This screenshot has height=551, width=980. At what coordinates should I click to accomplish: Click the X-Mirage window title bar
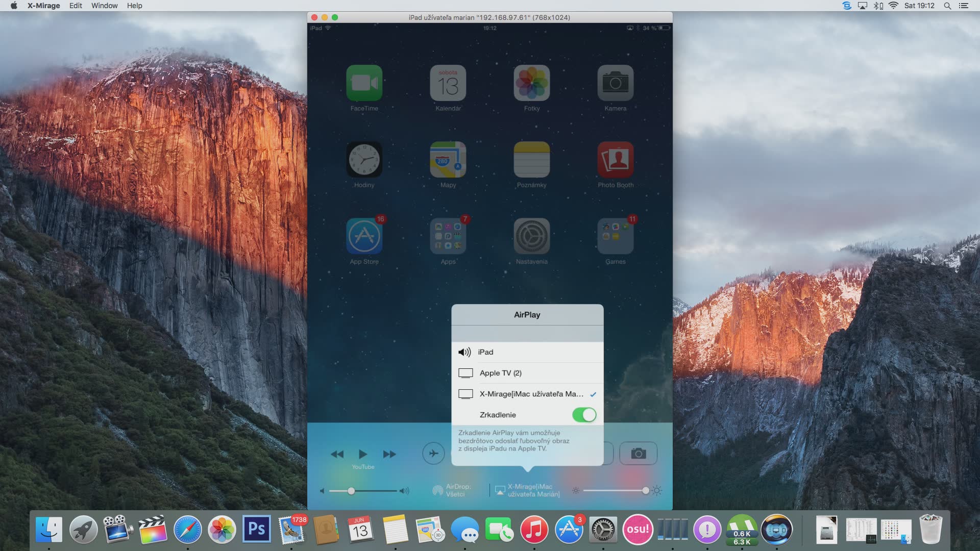click(489, 17)
